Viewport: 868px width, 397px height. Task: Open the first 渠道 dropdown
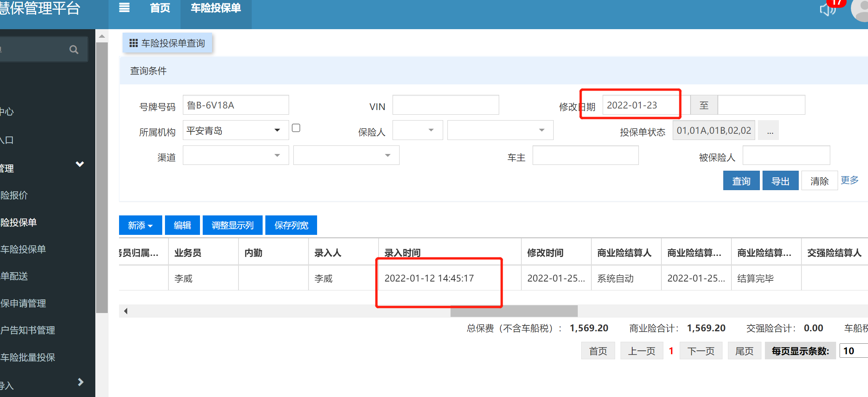(x=236, y=155)
